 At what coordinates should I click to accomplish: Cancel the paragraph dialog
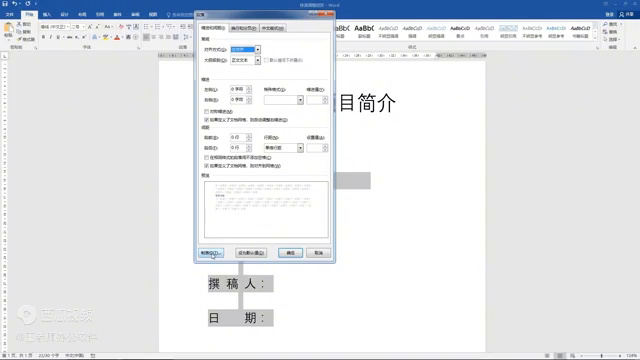tap(319, 253)
